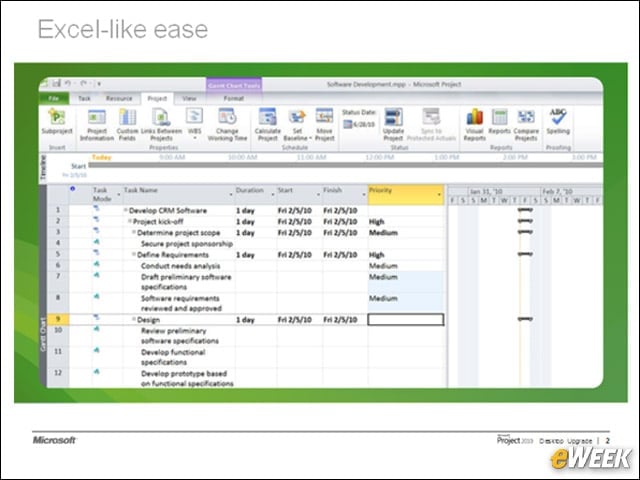
Task: Click the Gantt Chart vertical view label
Action: point(43,334)
